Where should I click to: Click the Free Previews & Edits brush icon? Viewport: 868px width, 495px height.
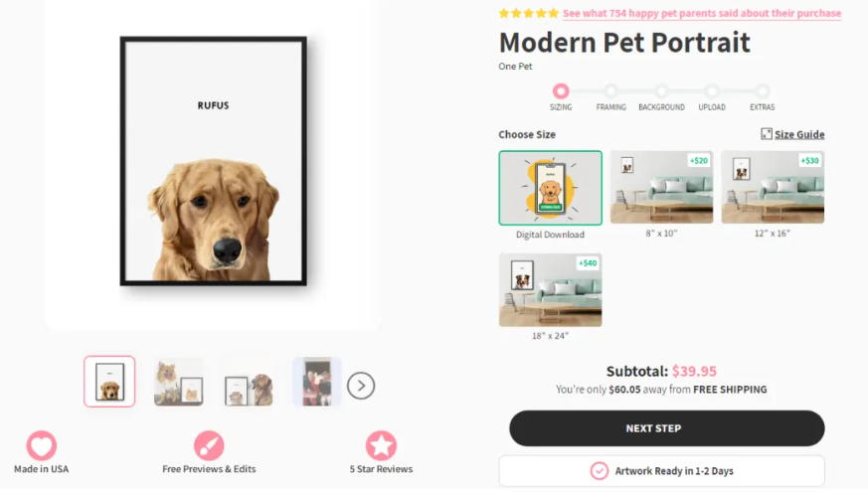209,445
